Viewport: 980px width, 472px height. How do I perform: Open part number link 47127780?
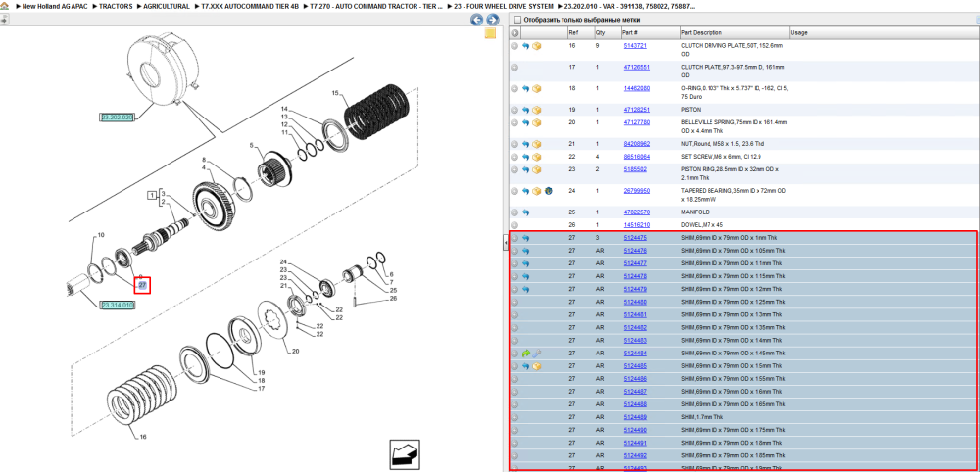coord(636,123)
